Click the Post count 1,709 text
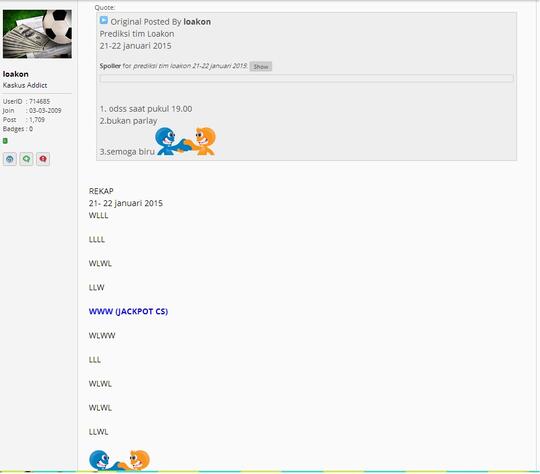This screenshot has width=540, height=474. click(x=24, y=120)
